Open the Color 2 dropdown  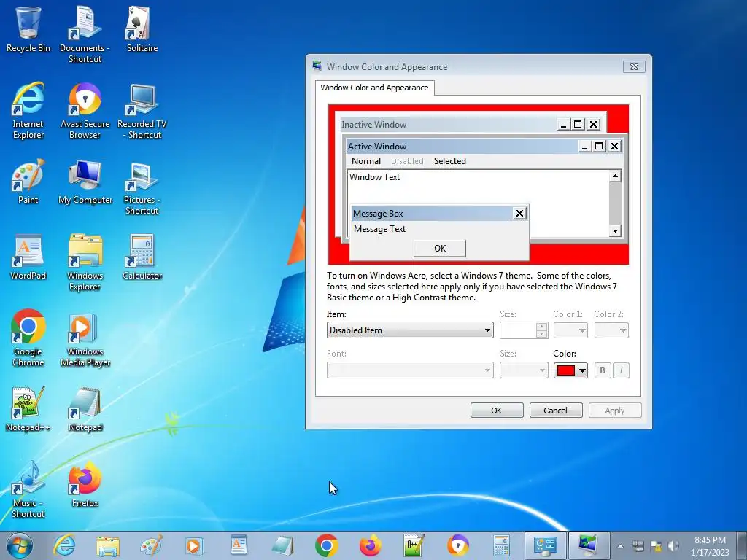[611, 330]
